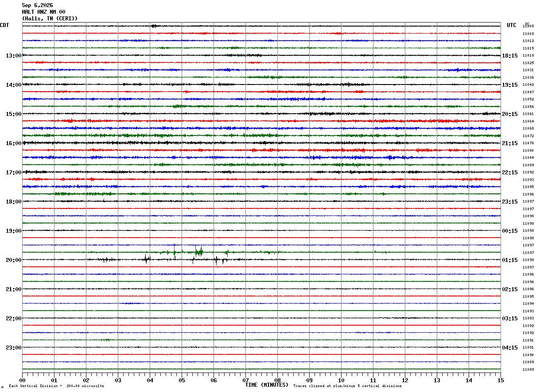Image resolution: width=536 pixels, height=392 pixels.
Task: Click the 13:00 CDT time label
Action: [13, 56]
